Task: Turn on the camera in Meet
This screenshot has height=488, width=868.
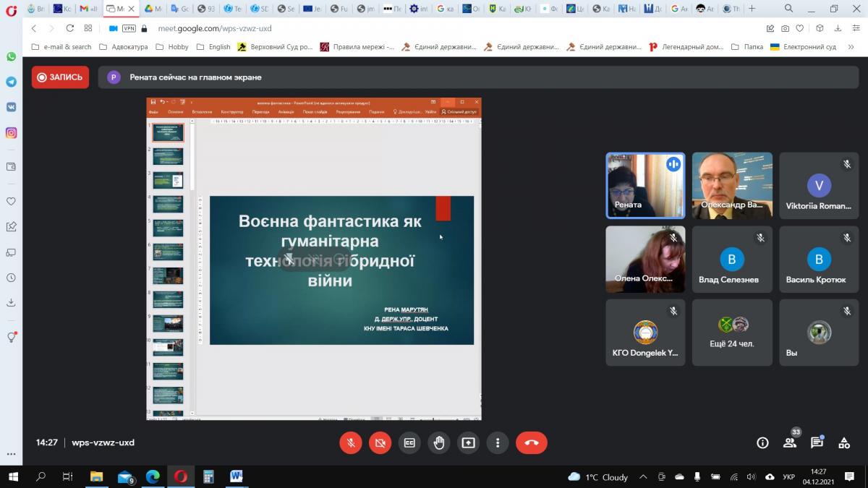Action: [380, 442]
